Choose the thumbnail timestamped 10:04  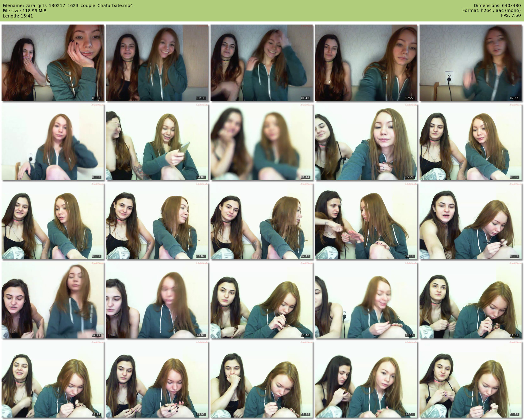[x=157, y=300]
